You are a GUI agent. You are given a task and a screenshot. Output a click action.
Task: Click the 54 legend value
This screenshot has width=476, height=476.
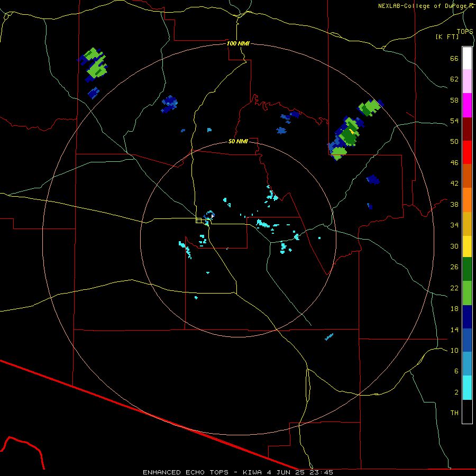click(x=454, y=121)
